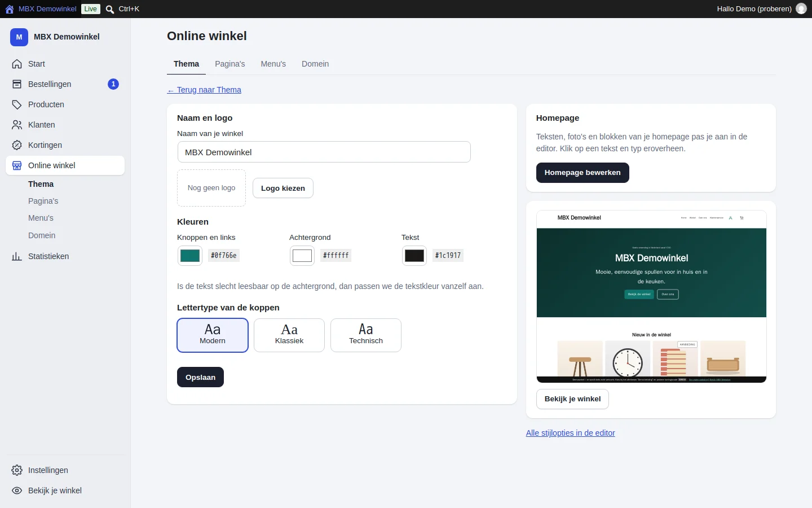This screenshot has height=508, width=812.
Task: Select the Klassiek heading font
Action: pos(289,335)
